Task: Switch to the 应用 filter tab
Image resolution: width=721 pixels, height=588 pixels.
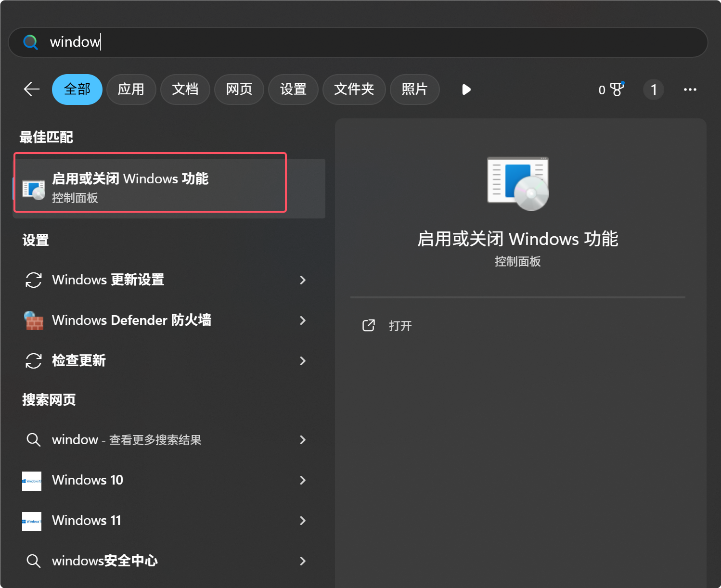Action: tap(131, 89)
